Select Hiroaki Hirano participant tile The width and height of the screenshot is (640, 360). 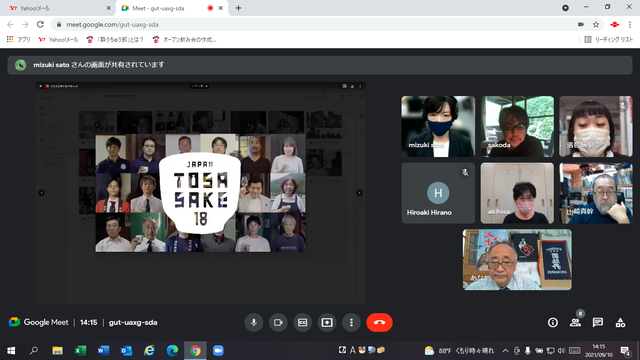point(438,193)
